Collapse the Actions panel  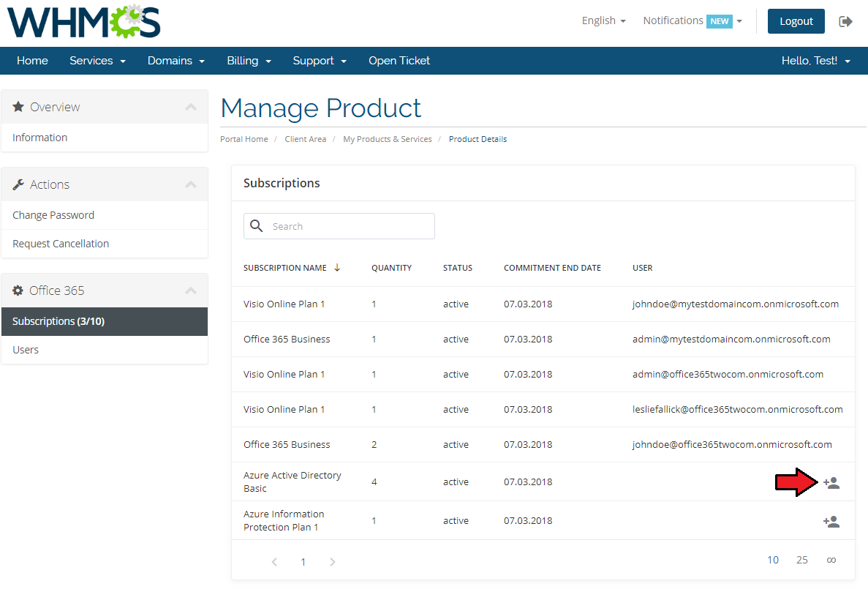pyautogui.click(x=191, y=184)
